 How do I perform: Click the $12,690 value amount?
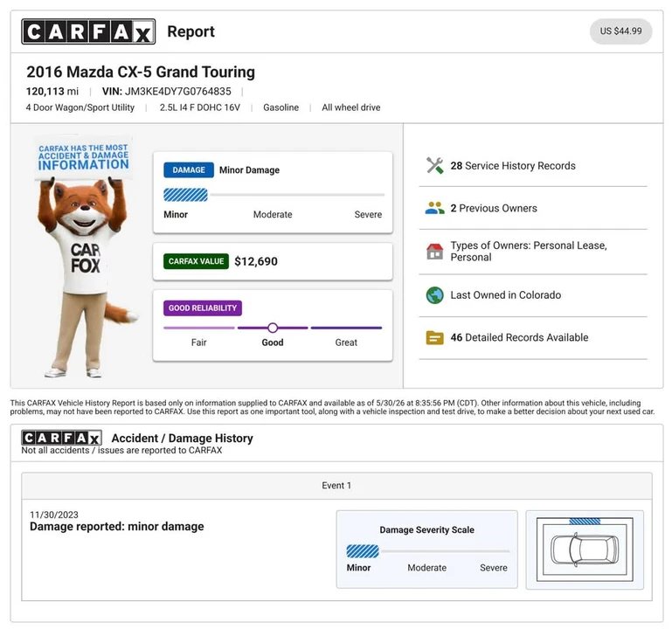point(256,261)
